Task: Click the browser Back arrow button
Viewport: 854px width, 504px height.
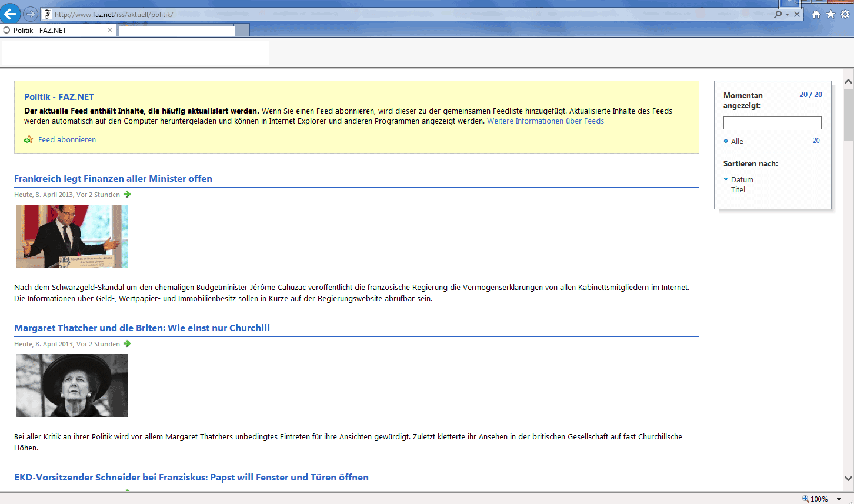Action: tap(11, 14)
